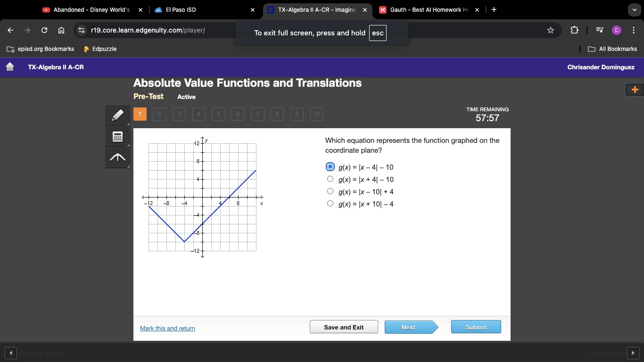The width and height of the screenshot is (644, 362).
Task: Close the El Paso ISD tab
Action: click(x=253, y=9)
